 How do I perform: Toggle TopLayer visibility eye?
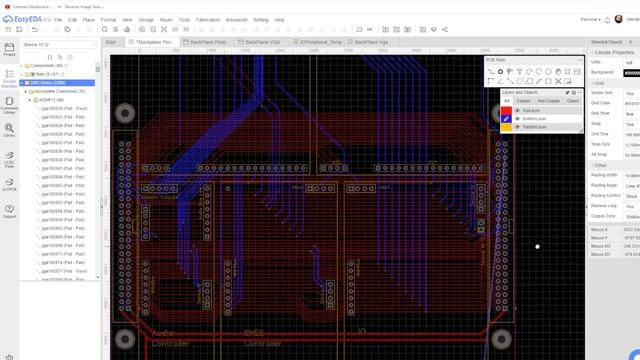(x=517, y=111)
